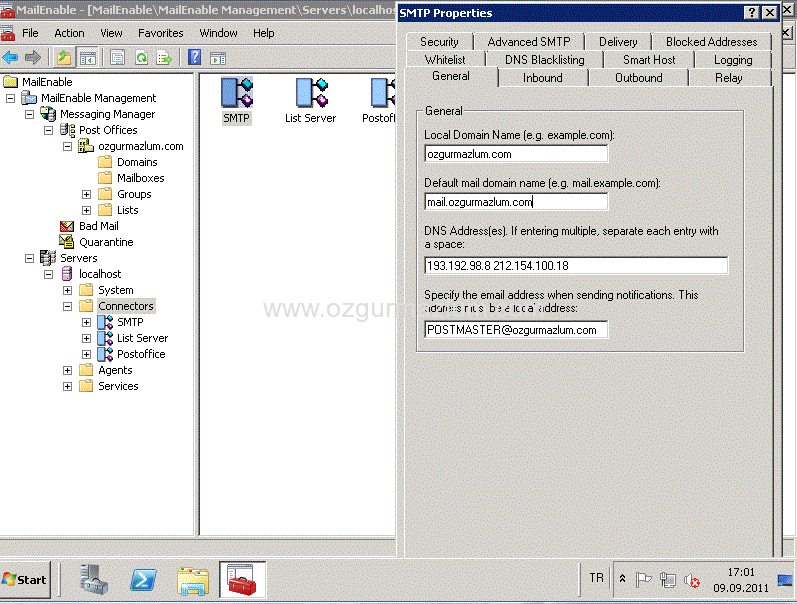Image resolution: width=797 pixels, height=604 pixels.
Task: Click the red toolbox taskbar icon
Action: (x=242, y=580)
